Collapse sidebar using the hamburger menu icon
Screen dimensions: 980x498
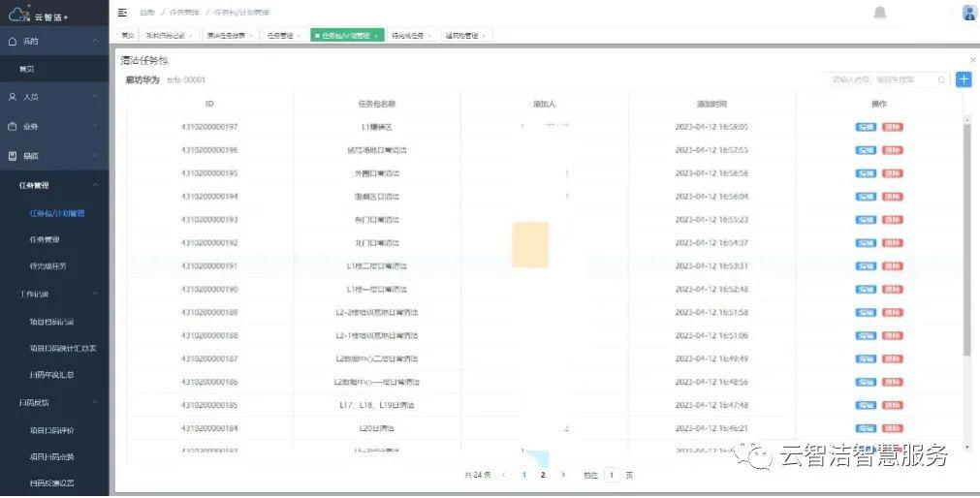[x=122, y=13]
